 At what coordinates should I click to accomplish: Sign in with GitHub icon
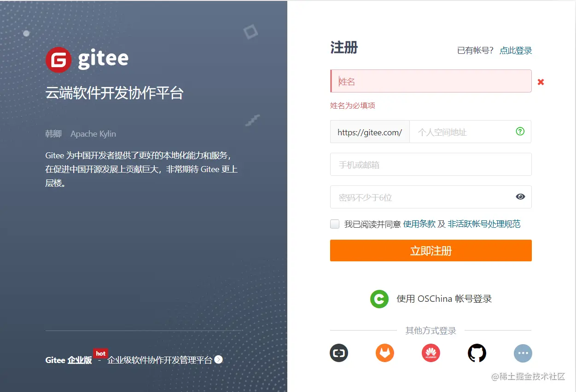tap(477, 353)
